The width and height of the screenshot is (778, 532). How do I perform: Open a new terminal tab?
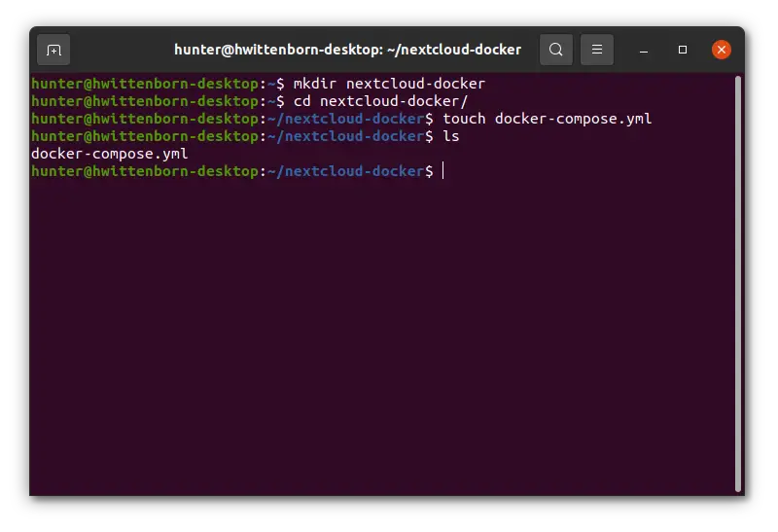click(x=53, y=50)
